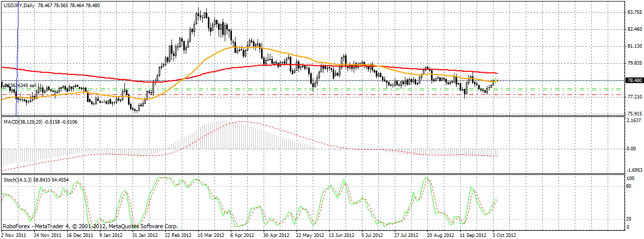Select the MACD scale value -1.6953
The height and width of the screenshot is (239, 644).
[634, 170]
